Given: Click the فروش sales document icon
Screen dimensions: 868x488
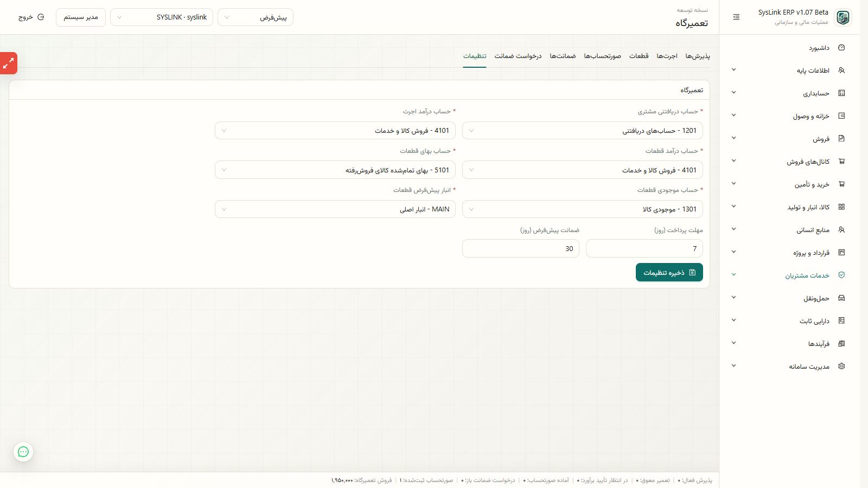Looking at the screenshot, I should (841, 139).
